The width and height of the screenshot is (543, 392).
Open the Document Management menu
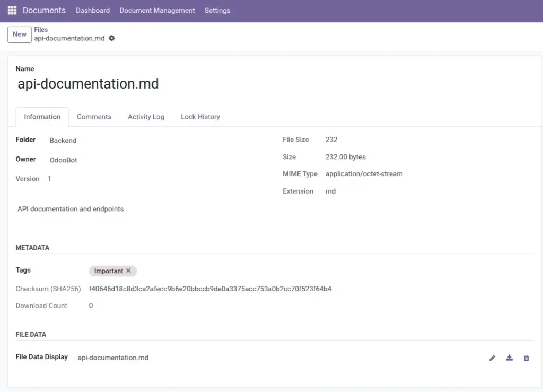tap(157, 11)
